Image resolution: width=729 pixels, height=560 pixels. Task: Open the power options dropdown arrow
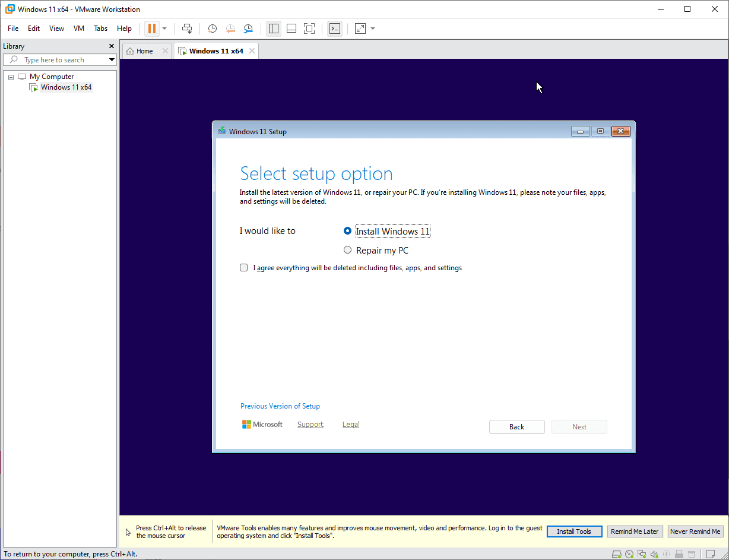(x=164, y=29)
